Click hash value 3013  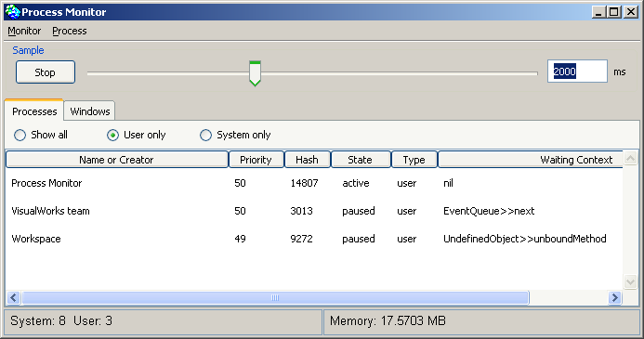coord(301,211)
